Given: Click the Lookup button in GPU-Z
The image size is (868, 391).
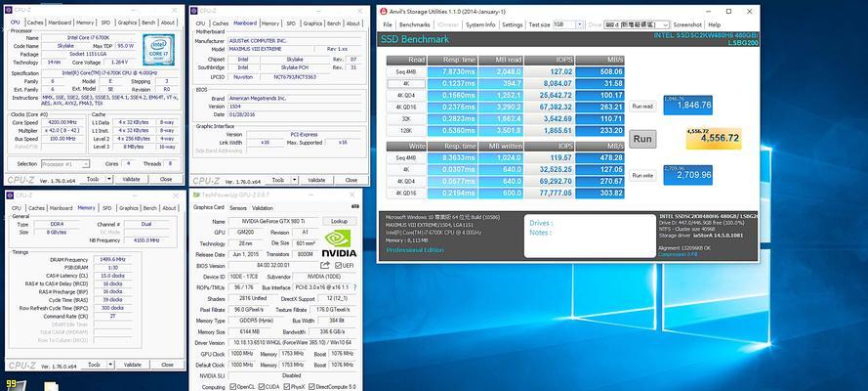Looking at the screenshot, I should tap(340, 221).
